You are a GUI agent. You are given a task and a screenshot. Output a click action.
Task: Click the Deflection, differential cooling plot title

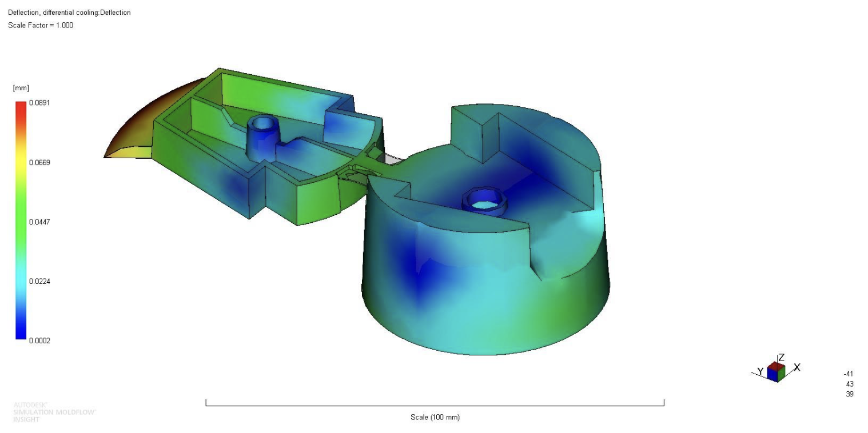[x=69, y=13]
